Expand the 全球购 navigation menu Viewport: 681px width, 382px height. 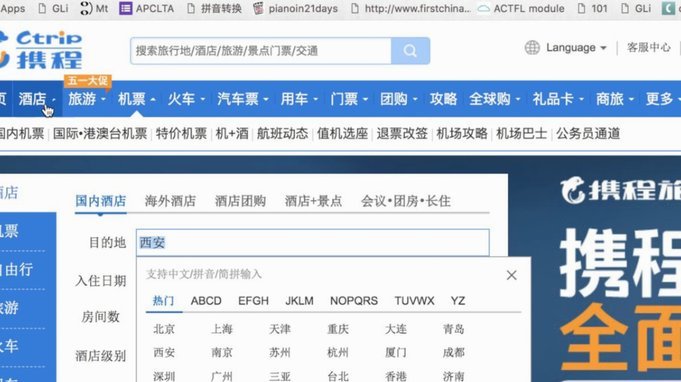click(x=494, y=99)
